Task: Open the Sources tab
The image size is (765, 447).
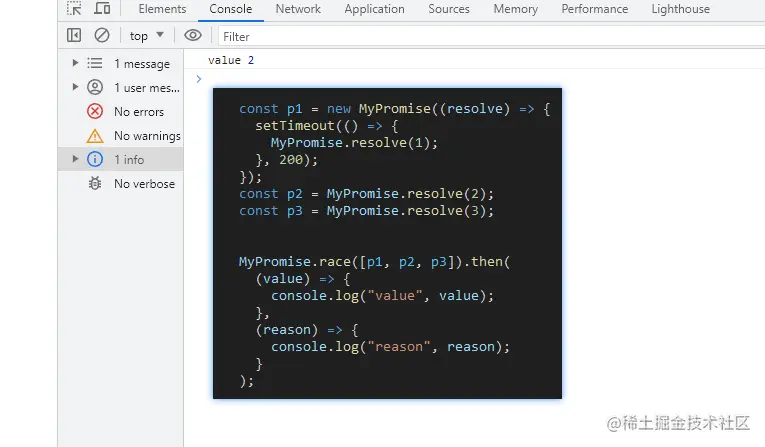Action: click(449, 9)
